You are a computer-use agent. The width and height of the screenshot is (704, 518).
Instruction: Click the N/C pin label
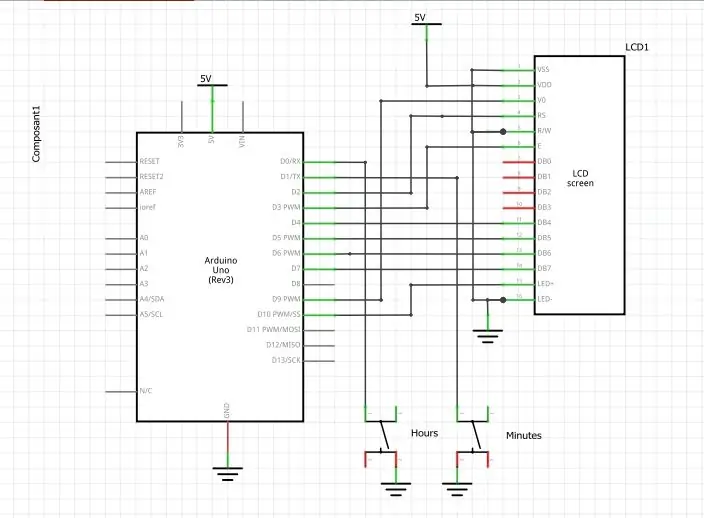click(x=146, y=391)
